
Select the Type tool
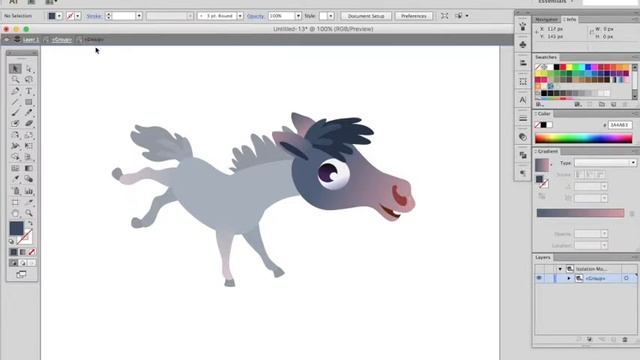[x=29, y=91]
